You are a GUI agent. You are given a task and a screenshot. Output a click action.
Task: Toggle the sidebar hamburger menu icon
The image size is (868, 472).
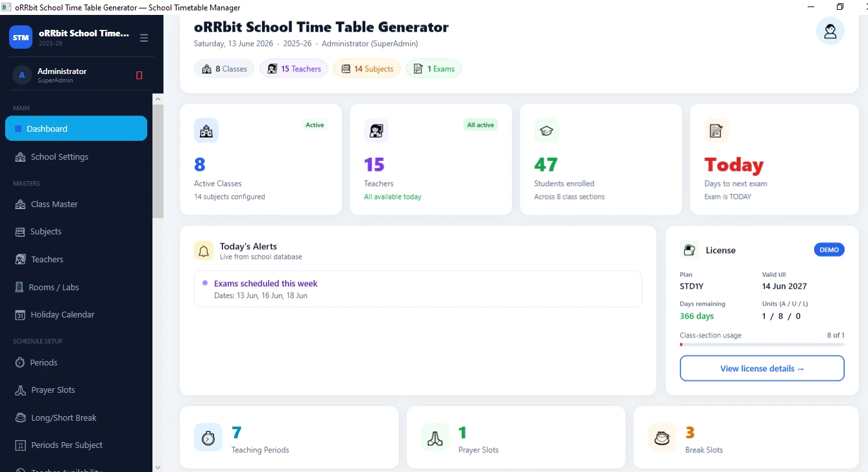tap(144, 38)
